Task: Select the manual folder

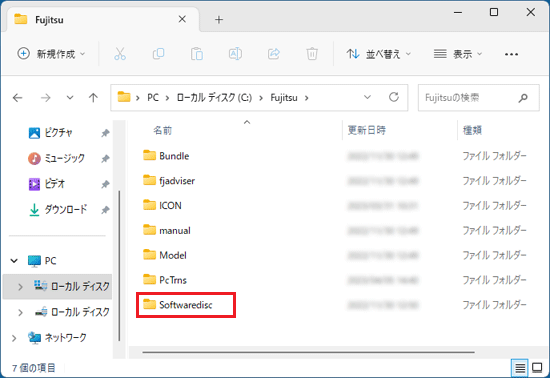Action: tap(167, 230)
